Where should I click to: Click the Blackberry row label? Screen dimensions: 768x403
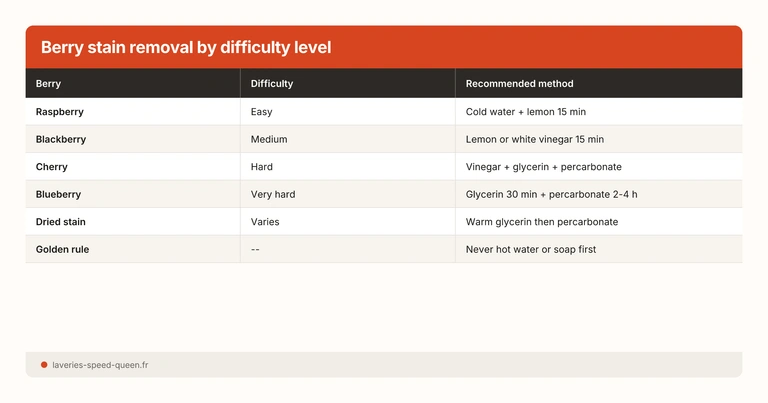point(62,139)
